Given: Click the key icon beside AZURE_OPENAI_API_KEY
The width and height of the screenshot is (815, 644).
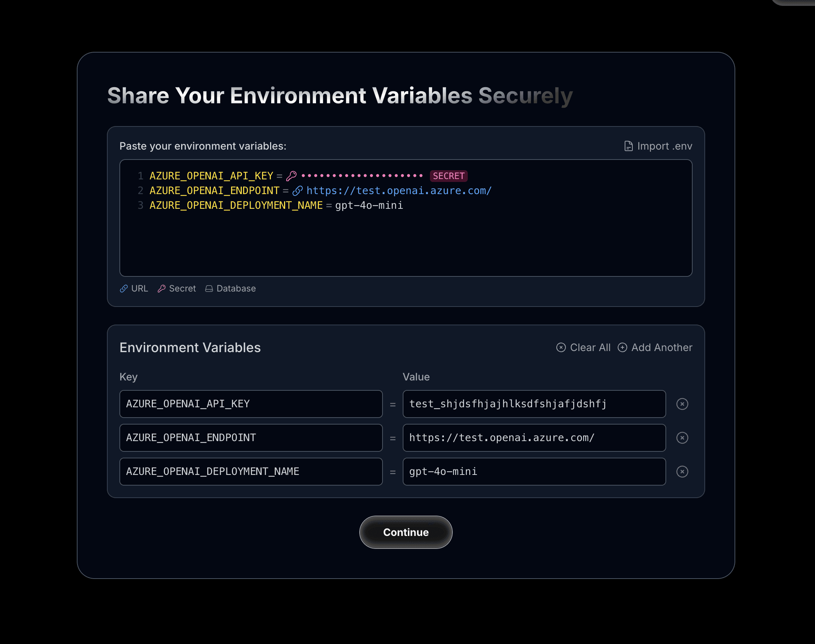Looking at the screenshot, I should pyautogui.click(x=291, y=175).
